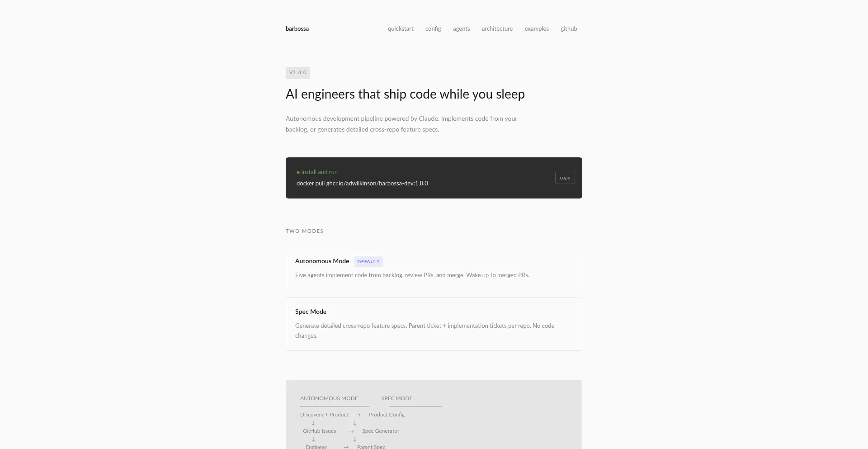Click the docker pull command text
The image size is (868, 449).
coord(362,184)
